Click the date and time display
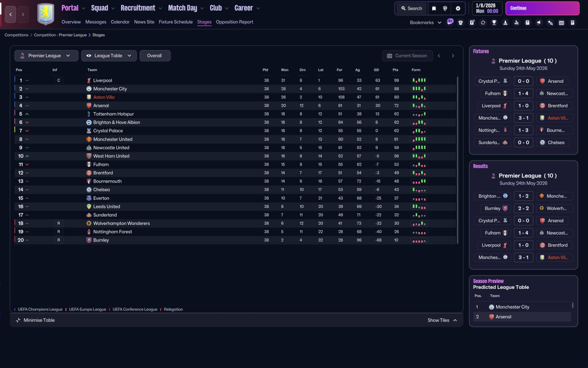The height and width of the screenshot is (368, 588). pos(487,8)
